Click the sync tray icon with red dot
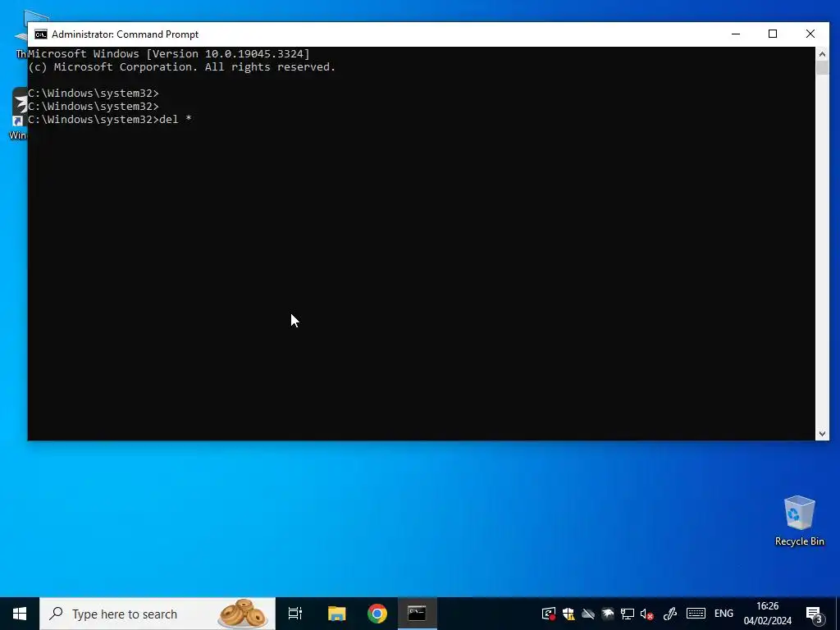Image resolution: width=840 pixels, height=630 pixels. 549,614
